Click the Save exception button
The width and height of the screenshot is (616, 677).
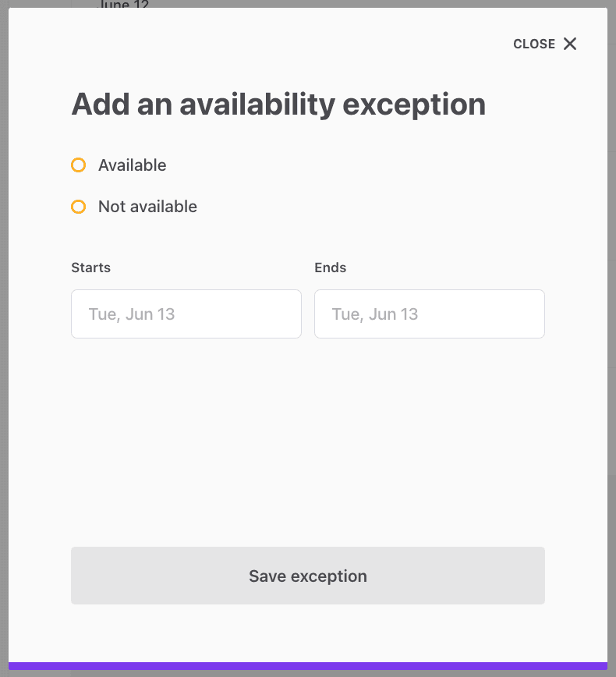(x=307, y=576)
